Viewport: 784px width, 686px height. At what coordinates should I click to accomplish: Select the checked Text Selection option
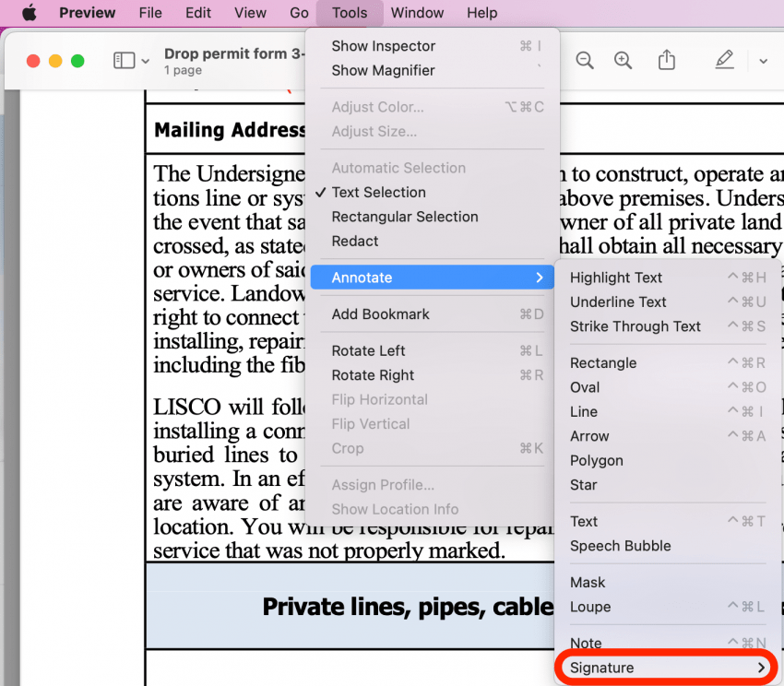[378, 193]
